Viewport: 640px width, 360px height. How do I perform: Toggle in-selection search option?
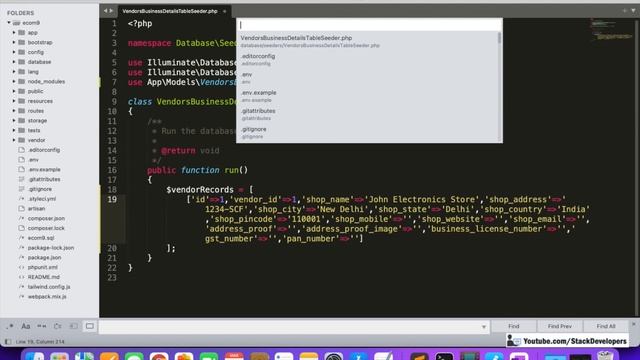click(73, 326)
